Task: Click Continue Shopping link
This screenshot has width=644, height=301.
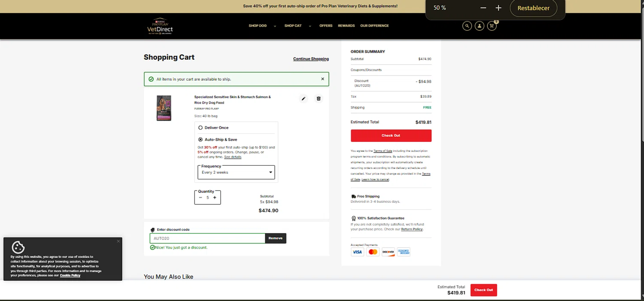Action: point(311,59)
